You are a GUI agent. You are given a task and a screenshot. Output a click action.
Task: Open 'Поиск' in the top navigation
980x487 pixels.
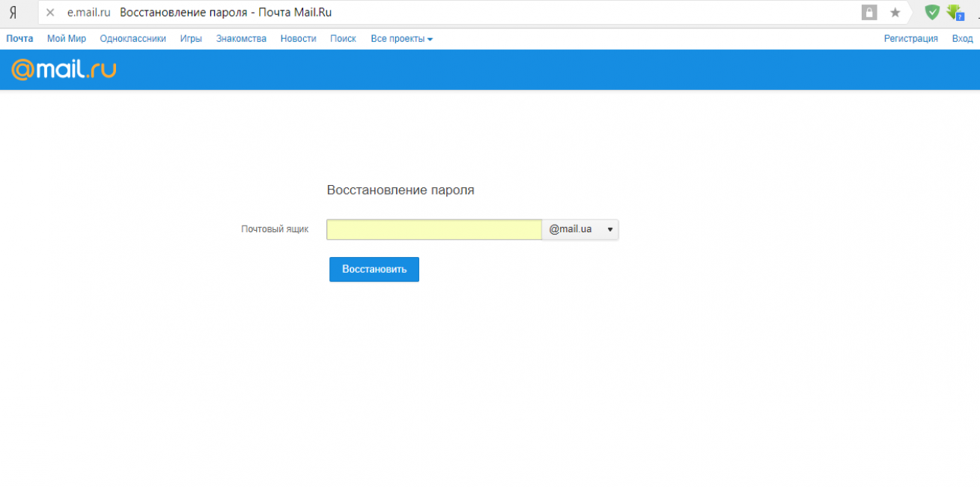(x=343, y=39)
